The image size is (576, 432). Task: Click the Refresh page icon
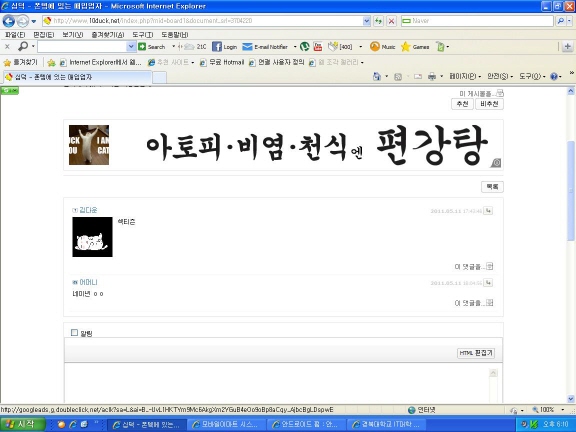click(378, 21)
